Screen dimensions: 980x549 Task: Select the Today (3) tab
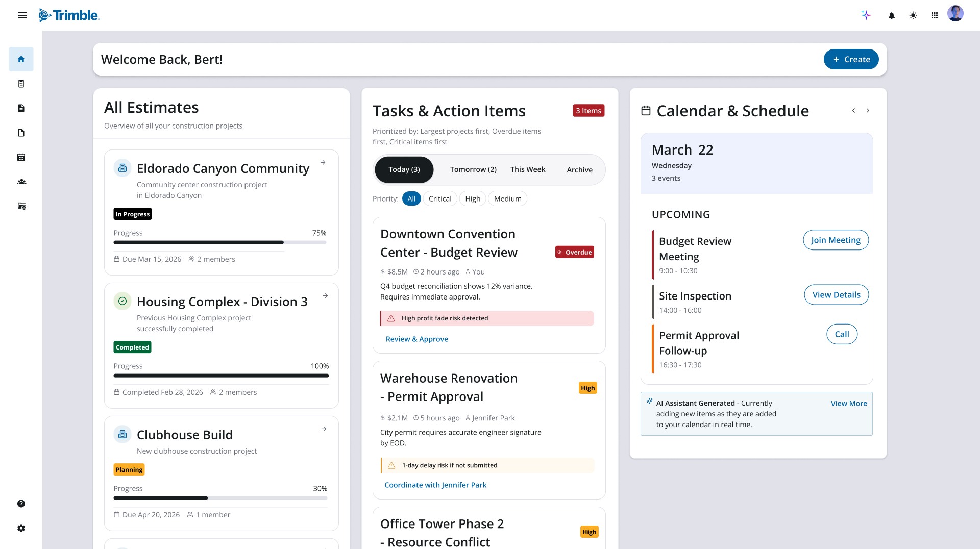tap(404, 169)
